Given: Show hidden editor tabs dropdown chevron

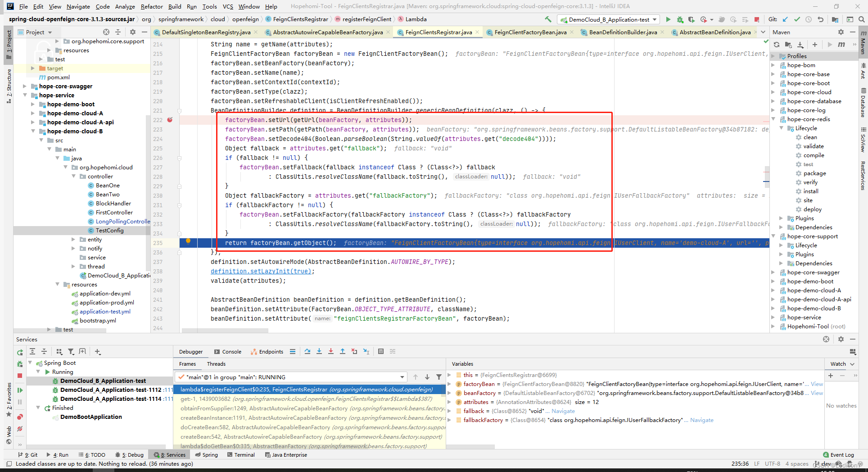Looking at the screenshot, I should pos(763,32).
